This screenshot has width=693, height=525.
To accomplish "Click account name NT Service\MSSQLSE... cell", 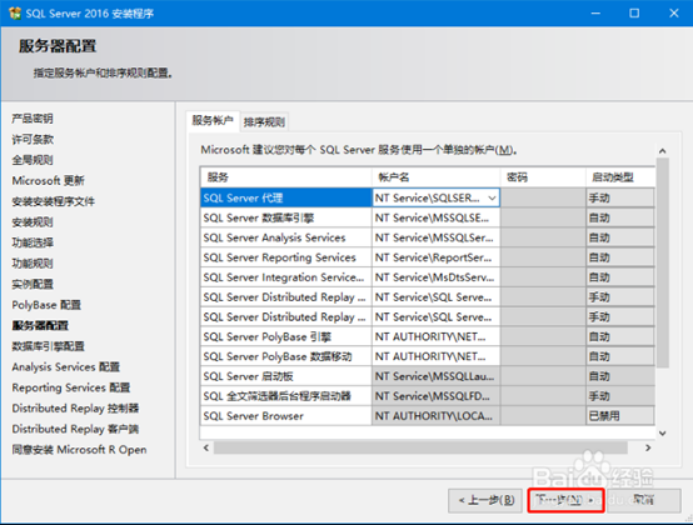I will tap(436, 218).
